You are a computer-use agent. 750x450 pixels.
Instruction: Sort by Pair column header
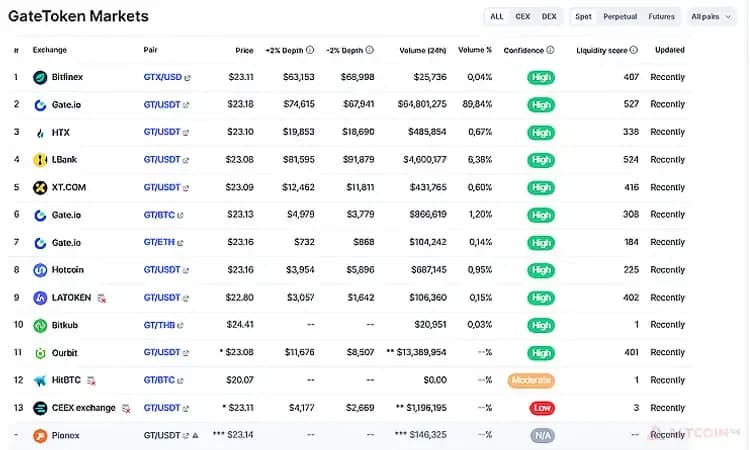pos(150,50)
